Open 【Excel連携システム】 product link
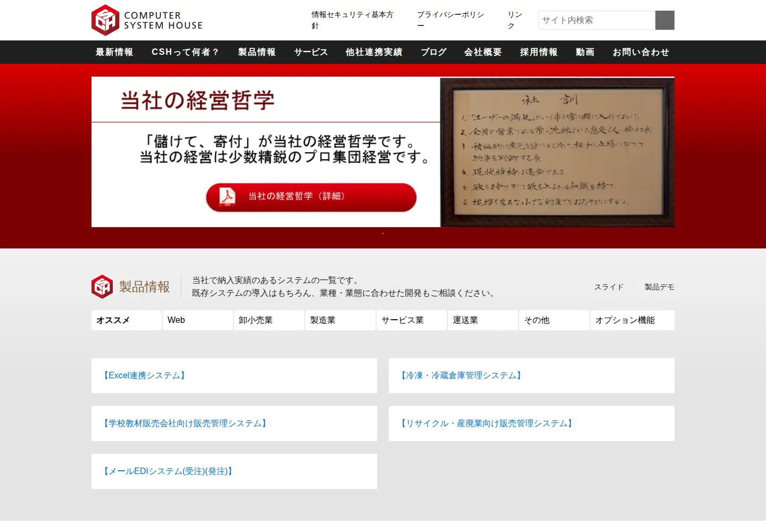 (x=144, y=376)
